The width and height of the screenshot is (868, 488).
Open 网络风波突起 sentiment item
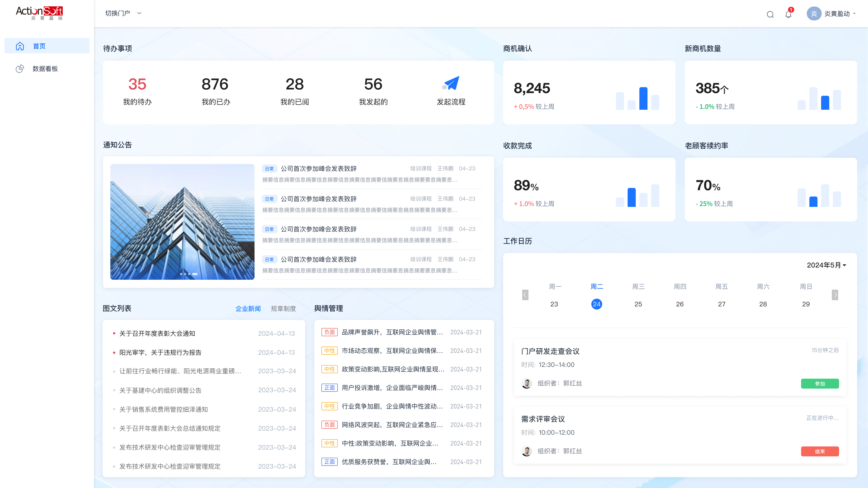tap(392, 425)
